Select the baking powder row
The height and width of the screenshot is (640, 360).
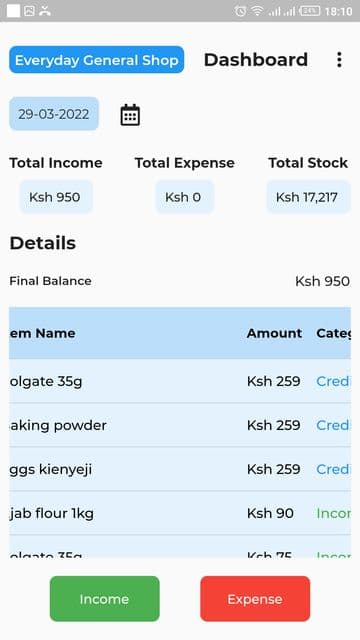pyautogui.click(x=180, y=425)
